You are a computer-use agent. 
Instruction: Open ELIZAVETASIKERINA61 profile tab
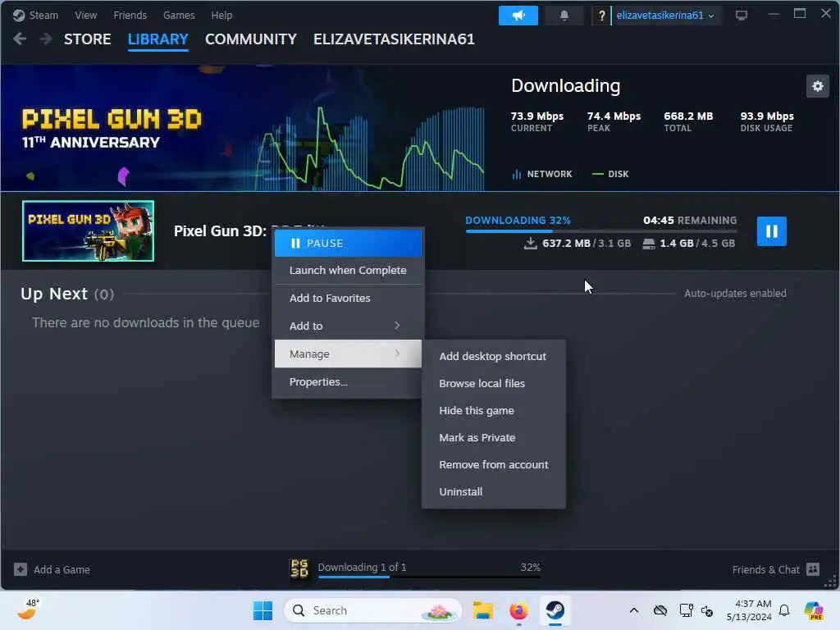(x=395, y=39)
